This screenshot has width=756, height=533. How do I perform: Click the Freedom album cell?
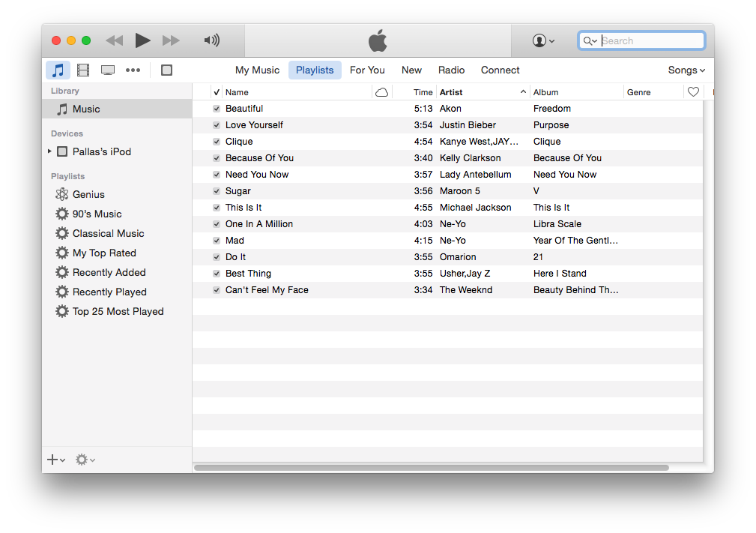pyautogui.click(x=552, y=109)
